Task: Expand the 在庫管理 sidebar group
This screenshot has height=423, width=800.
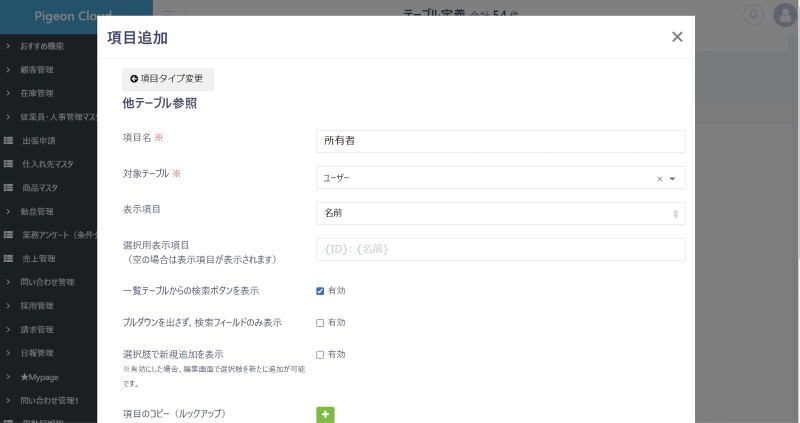Action: [x=37, y=93]
